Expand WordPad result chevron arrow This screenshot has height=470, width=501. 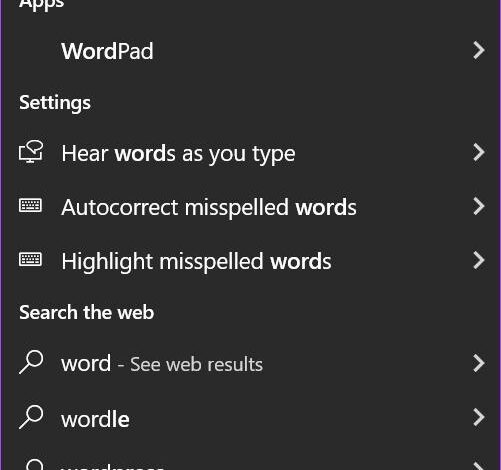479,51
